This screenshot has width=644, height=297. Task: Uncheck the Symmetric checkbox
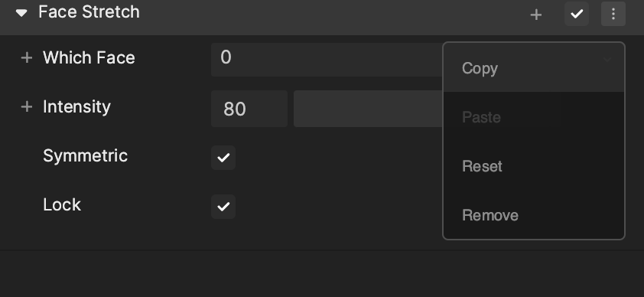[x=223, y=158]
